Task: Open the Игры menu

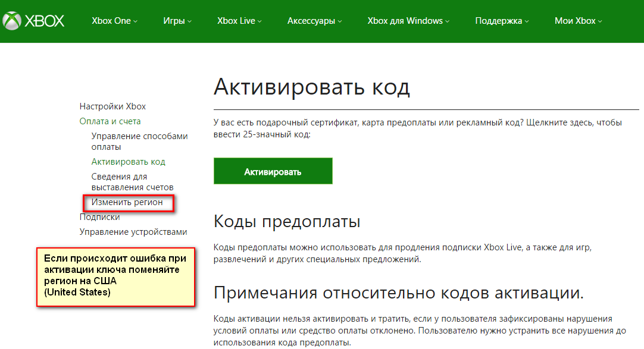Action: pyautogui.click(x=177, y=21)
